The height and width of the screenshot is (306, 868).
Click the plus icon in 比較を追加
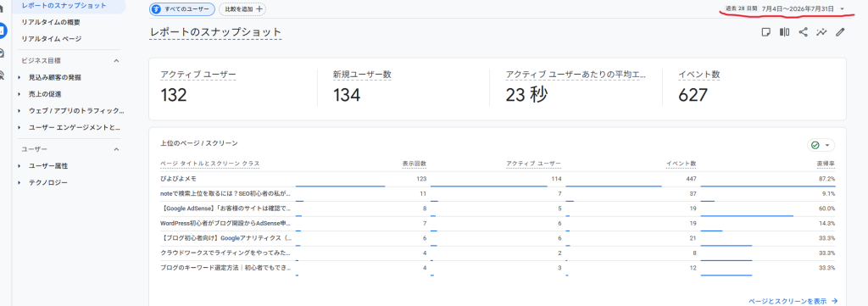pos(259,9)
